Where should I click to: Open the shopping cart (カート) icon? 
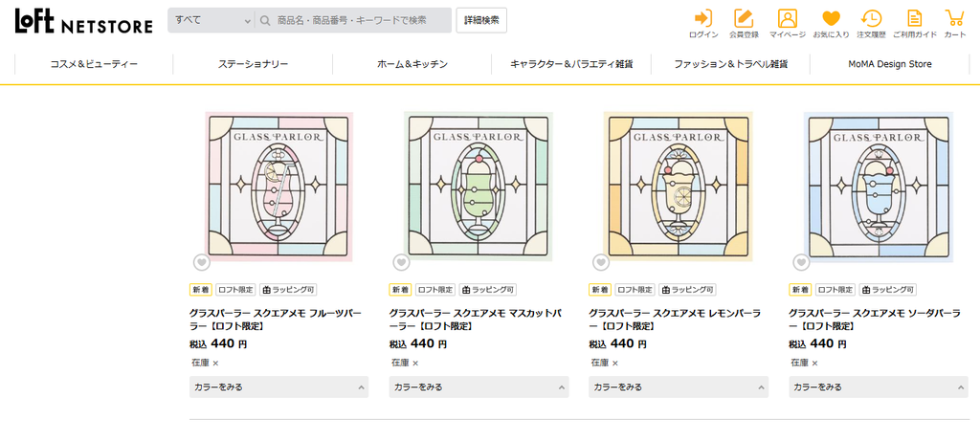point(955,24)
